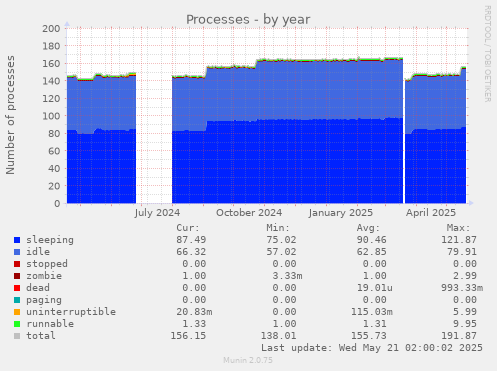497x371 pixels.
Task: Click uninterruptible average value 115.03m
Action: pos(372,312)
